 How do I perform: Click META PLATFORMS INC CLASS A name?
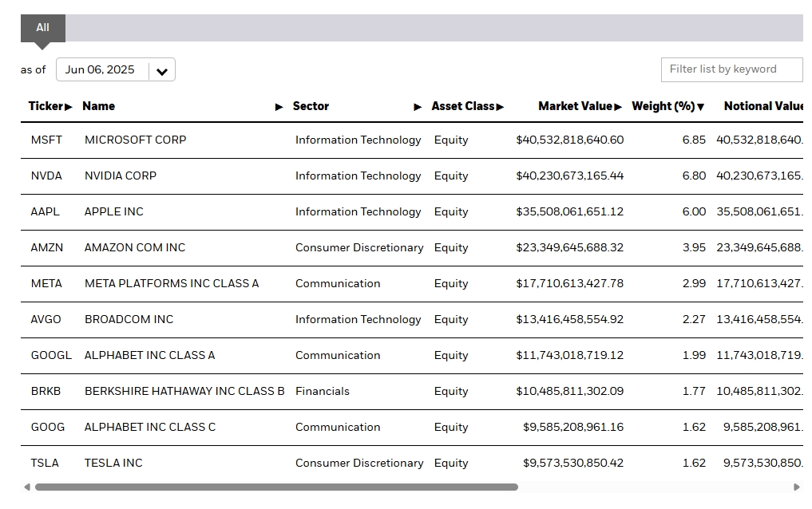click(x=172, y=283)
